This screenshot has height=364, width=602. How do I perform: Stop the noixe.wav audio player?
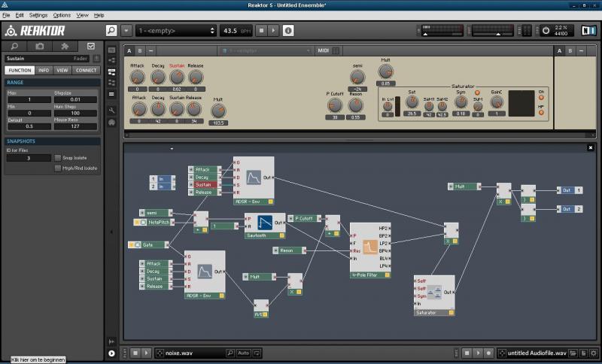(135, 353)
